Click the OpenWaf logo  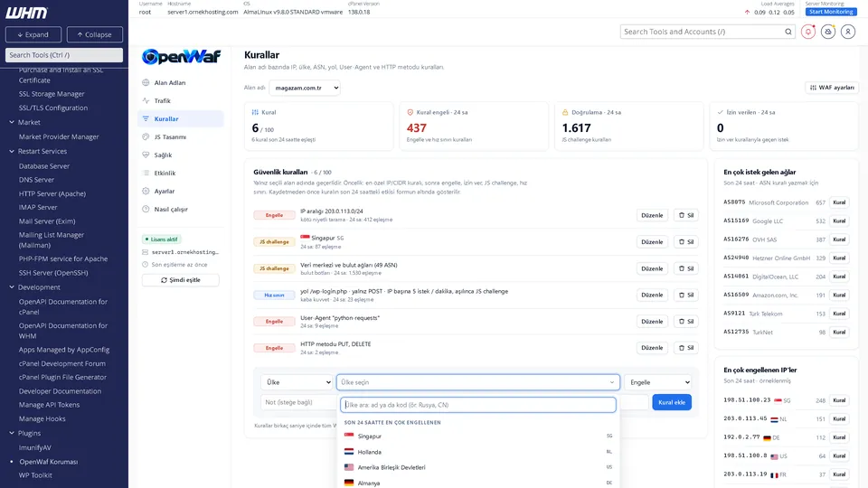click(x=181, y=56)
